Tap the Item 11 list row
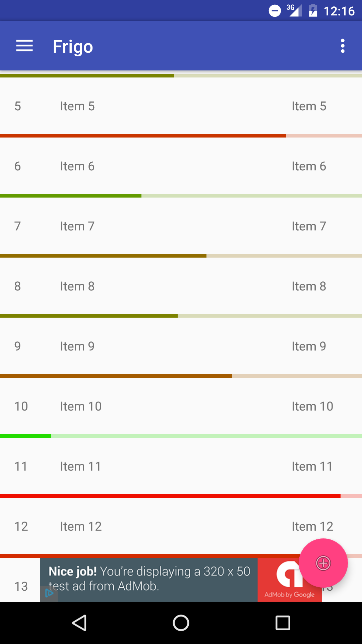The height and width of the screenshot is (644, 362). [x=181, y=467]
